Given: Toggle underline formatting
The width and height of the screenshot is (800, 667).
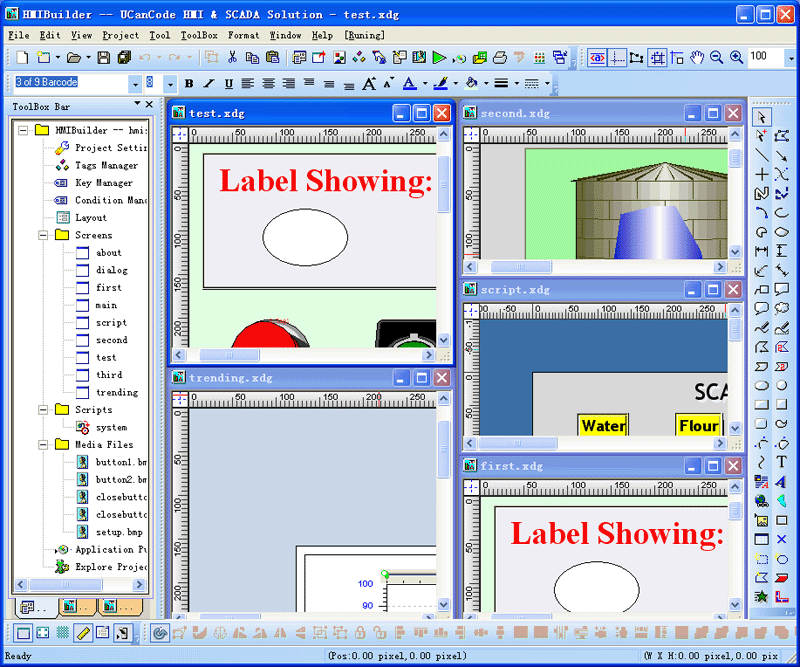Looking at the screenshot, I should (x=228, y=84).
